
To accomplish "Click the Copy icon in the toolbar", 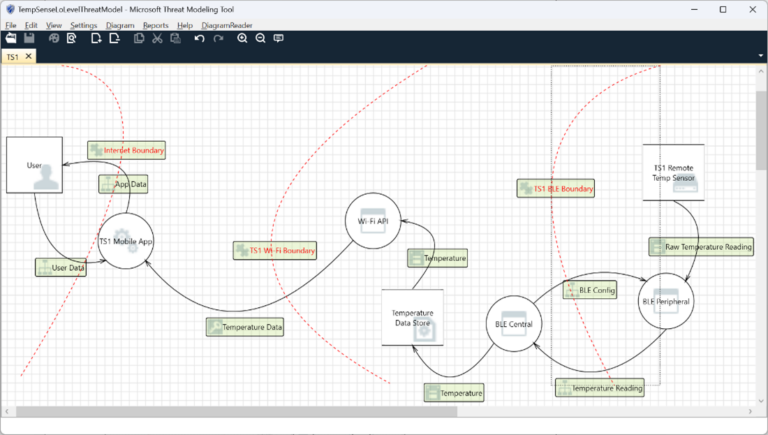I will click(139, 38).
